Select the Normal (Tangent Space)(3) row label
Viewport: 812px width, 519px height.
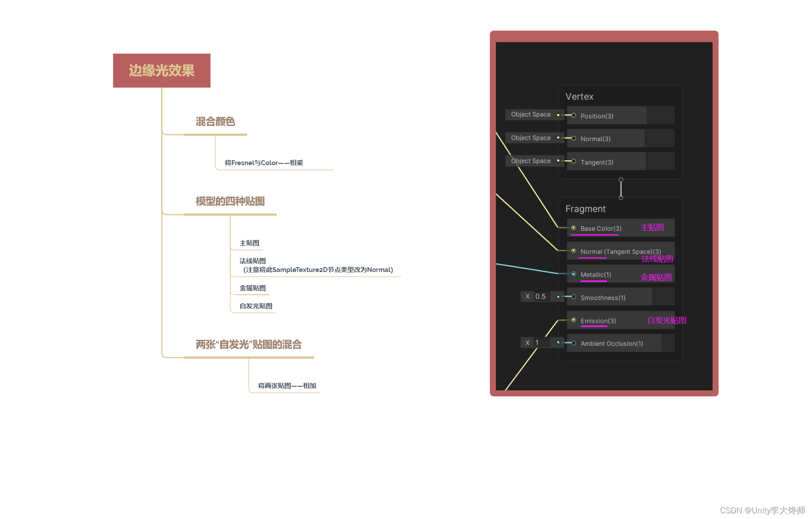(621, 252)
